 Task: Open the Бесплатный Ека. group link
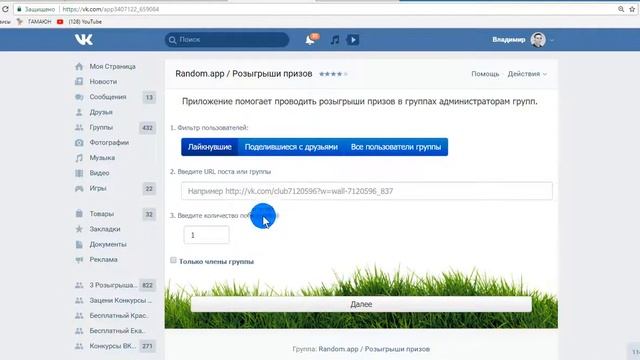pyautogui.click(x=118, y=331)
